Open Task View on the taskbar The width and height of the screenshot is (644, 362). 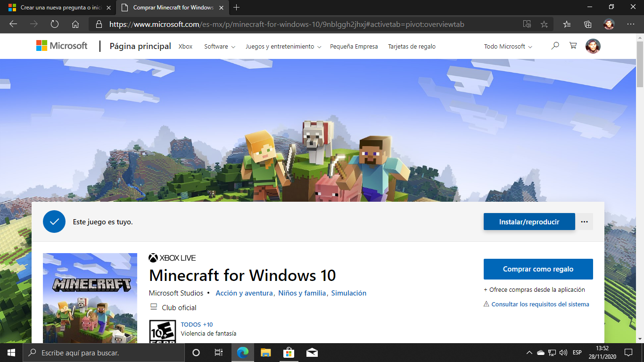(219, 353)
